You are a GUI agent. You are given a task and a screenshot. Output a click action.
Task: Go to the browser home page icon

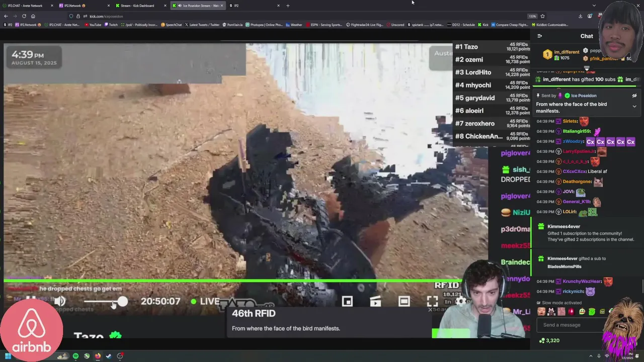click(33, 16)
